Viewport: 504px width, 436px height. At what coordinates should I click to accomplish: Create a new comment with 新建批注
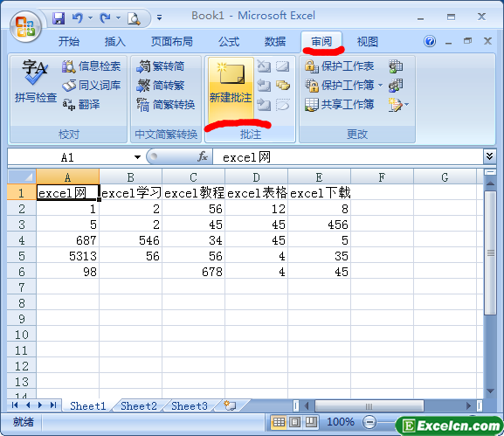pos(231,87)
